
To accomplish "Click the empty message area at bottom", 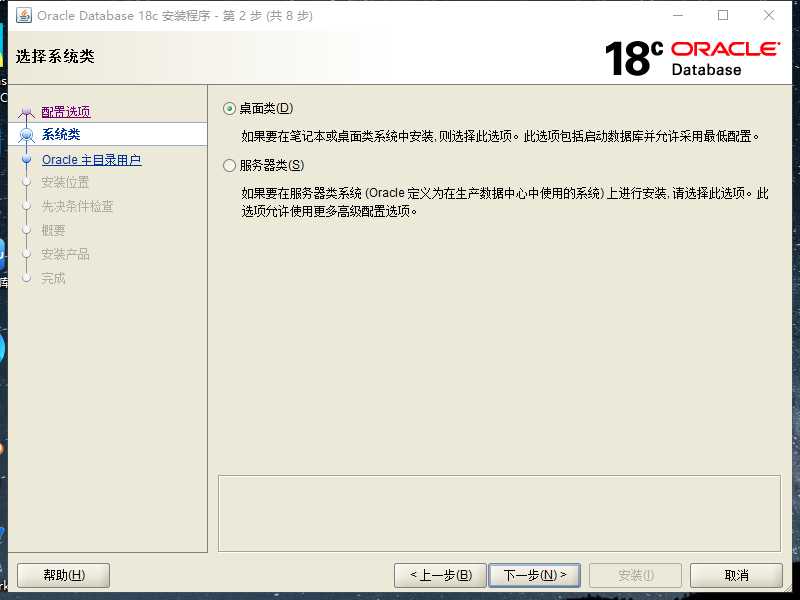I will point(499,513).
